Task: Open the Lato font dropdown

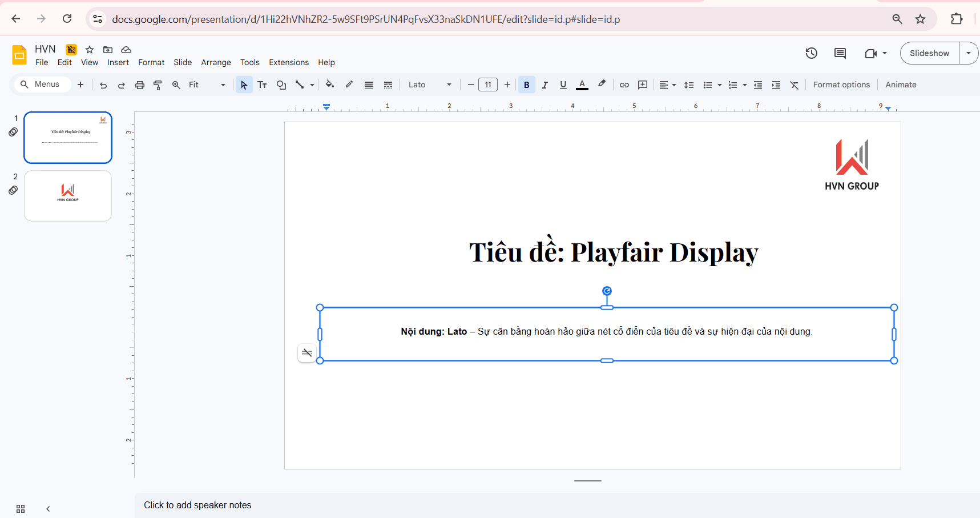Action: (449, 84)
